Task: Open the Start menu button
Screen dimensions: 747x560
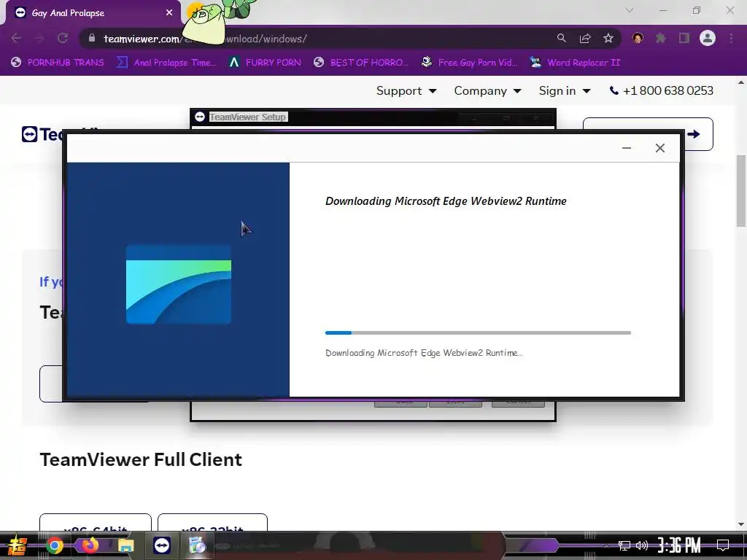Action: coord(18,545)
